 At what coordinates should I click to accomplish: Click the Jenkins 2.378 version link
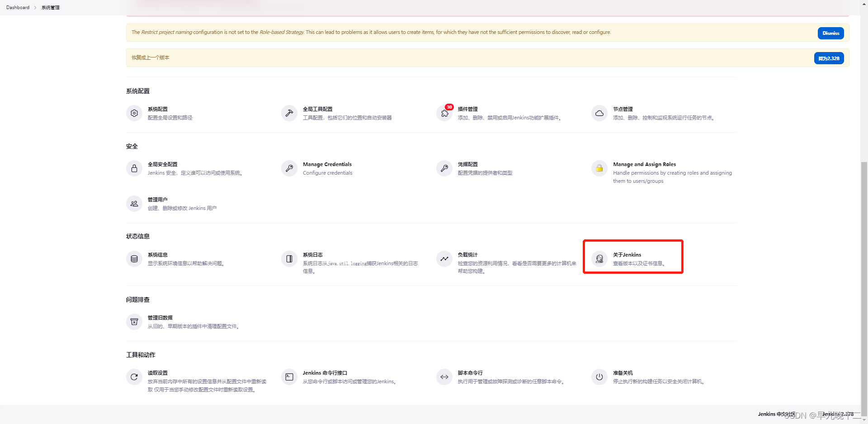click(838, 414)
